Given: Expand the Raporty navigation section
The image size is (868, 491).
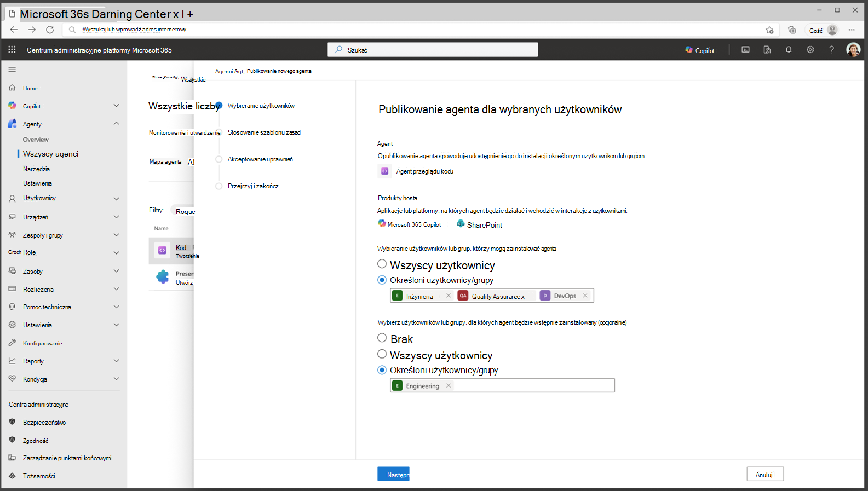Looking at the screenshot, I should tap(116, 361).
